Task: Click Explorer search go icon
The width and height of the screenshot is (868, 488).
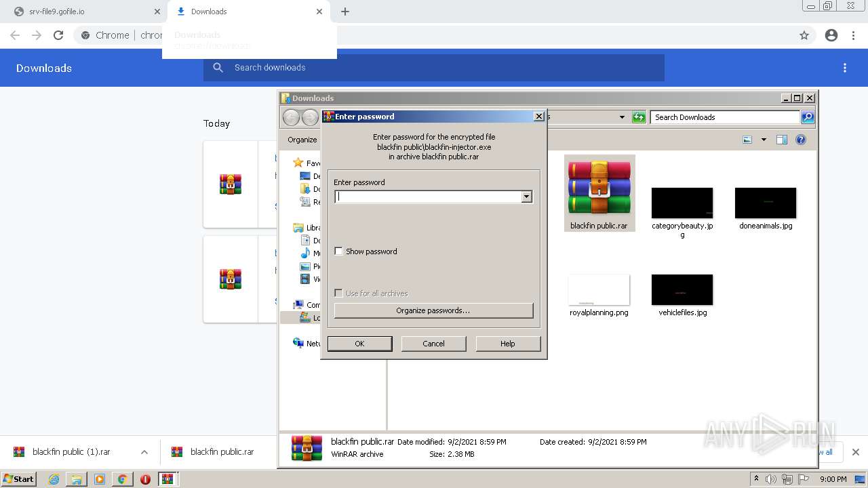Action: click(808, 117)
